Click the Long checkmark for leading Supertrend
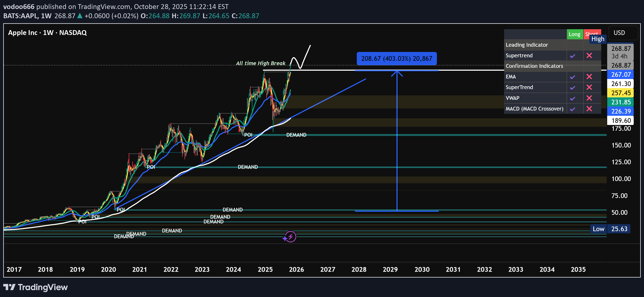This screenshot has height=297, width=644. coord(573,56)
